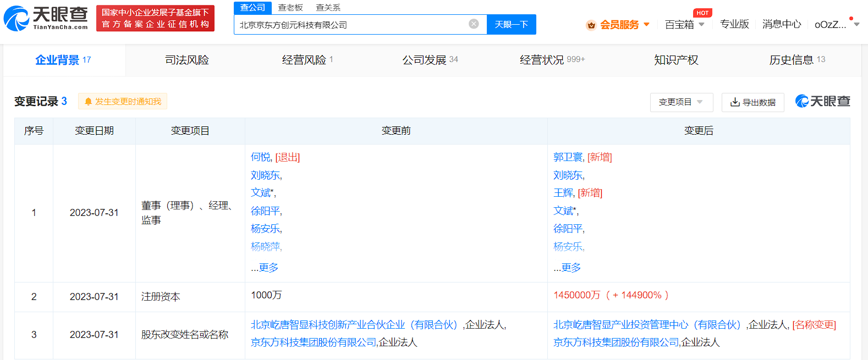Click the 变更日期 column header
The height and width of the screenshot is (360, 868).
pos(94,131)
